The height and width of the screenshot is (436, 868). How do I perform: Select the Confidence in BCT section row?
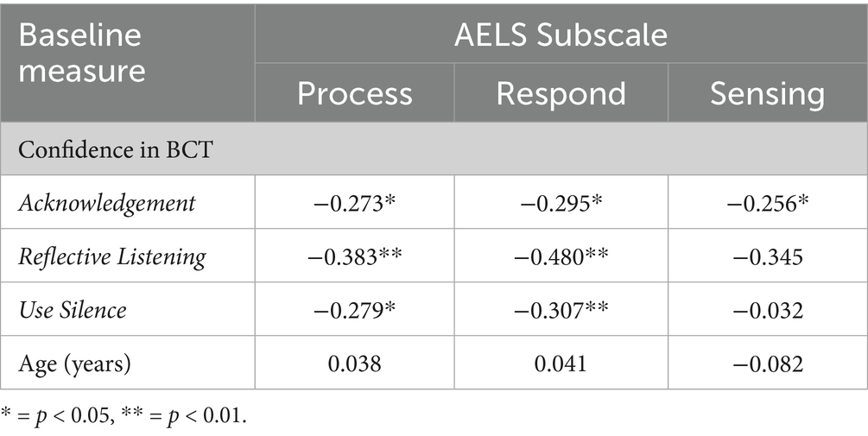(434, 148)
